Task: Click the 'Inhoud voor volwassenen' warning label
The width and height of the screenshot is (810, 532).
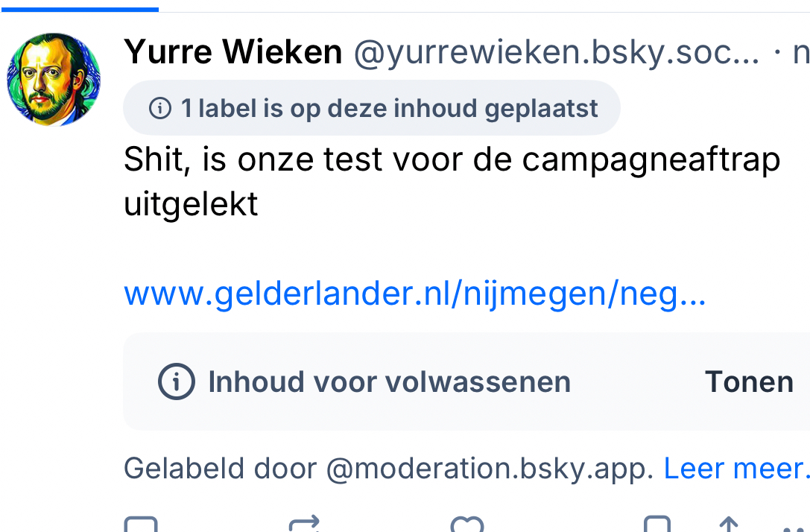Action: (389, 382)
